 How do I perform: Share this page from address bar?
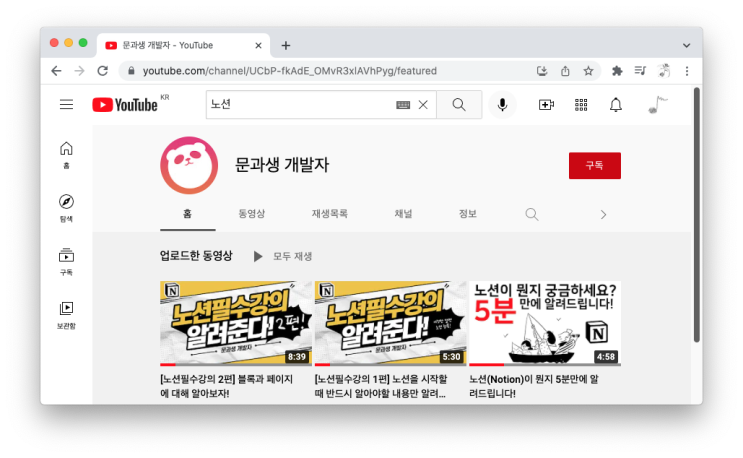click(565, 71)
